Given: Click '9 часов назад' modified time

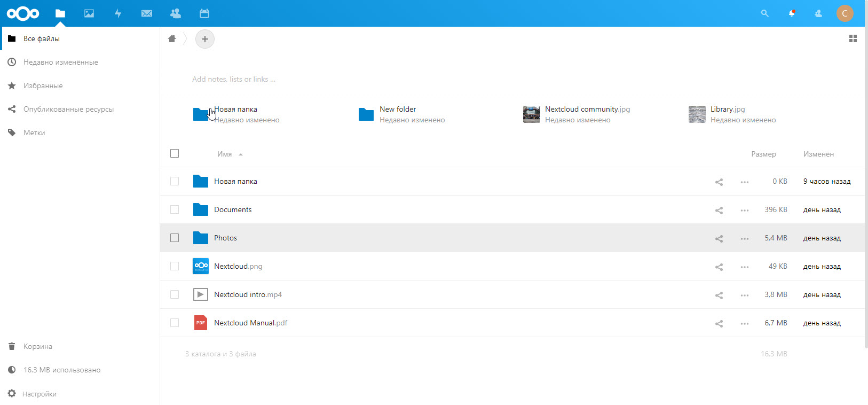Looking at the screenshot, I should [x=827, y=181].
